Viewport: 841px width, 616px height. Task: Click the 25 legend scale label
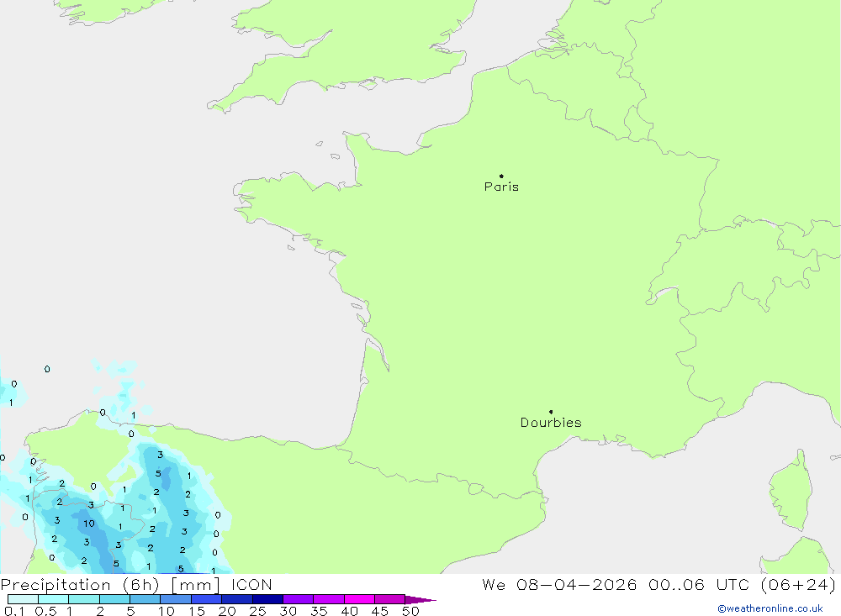pyautogui.click(x=257, y=611)
